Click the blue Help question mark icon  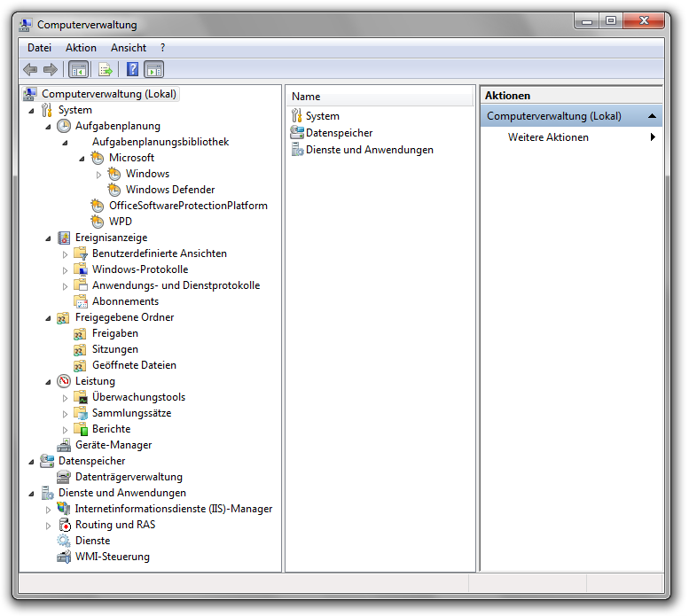tap(132, 69)
